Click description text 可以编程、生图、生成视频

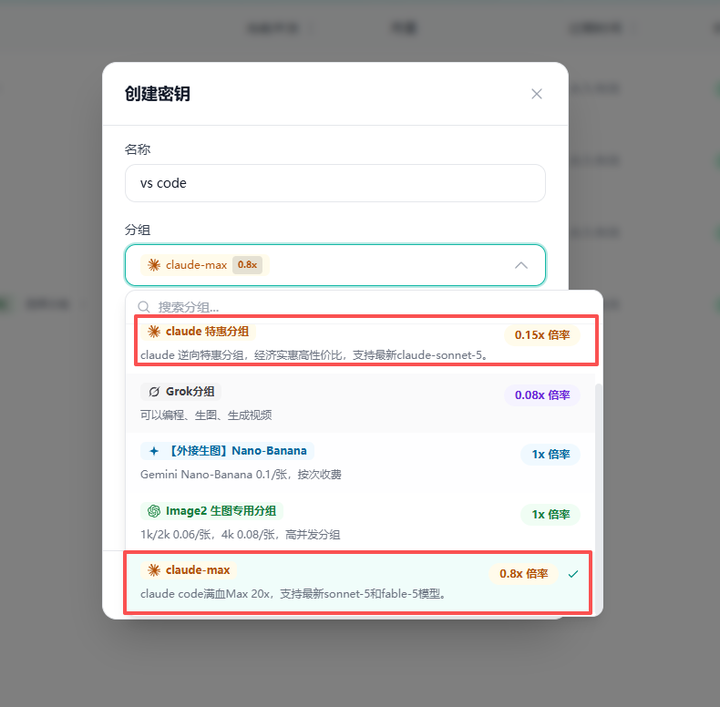[x=206, y=415]
